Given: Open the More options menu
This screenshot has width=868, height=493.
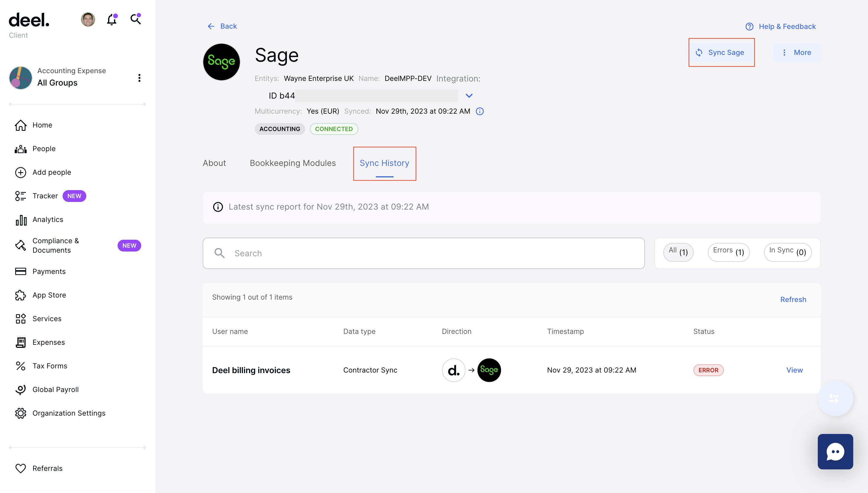Looking at the screenshot, I should [x=797, y=53].
